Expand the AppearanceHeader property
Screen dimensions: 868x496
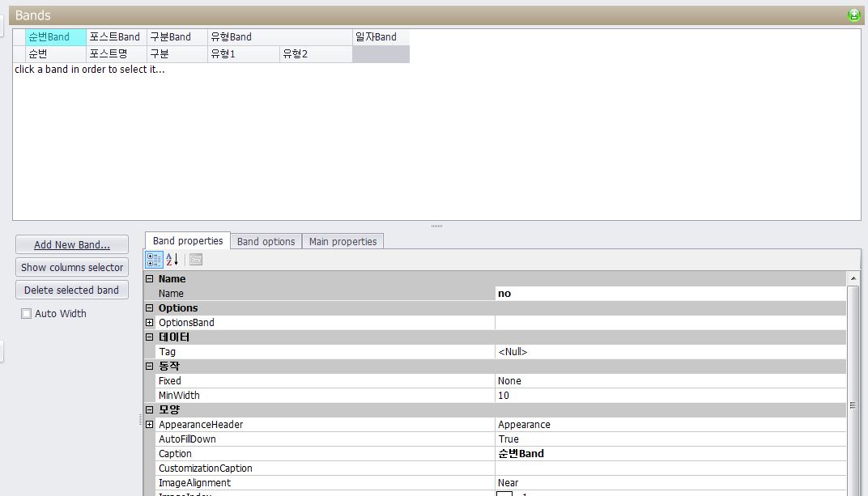point(150,424)
